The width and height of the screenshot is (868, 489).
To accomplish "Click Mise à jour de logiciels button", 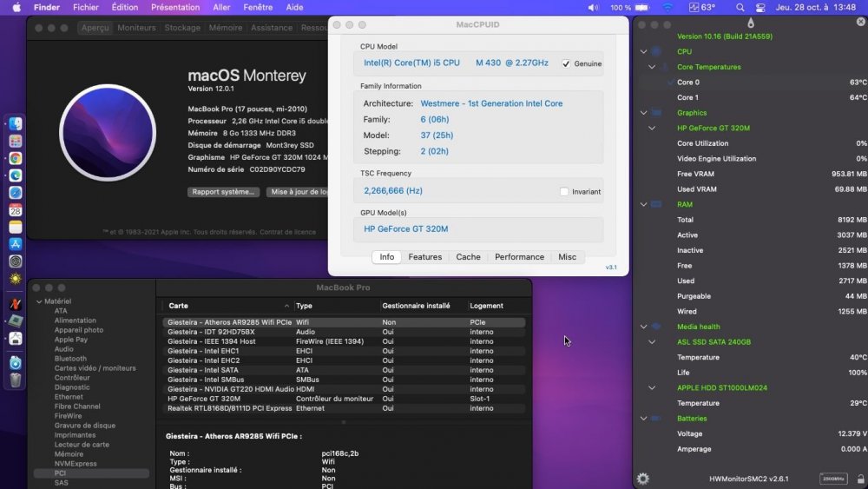I will pyautogui.click(x=298, y=192).
